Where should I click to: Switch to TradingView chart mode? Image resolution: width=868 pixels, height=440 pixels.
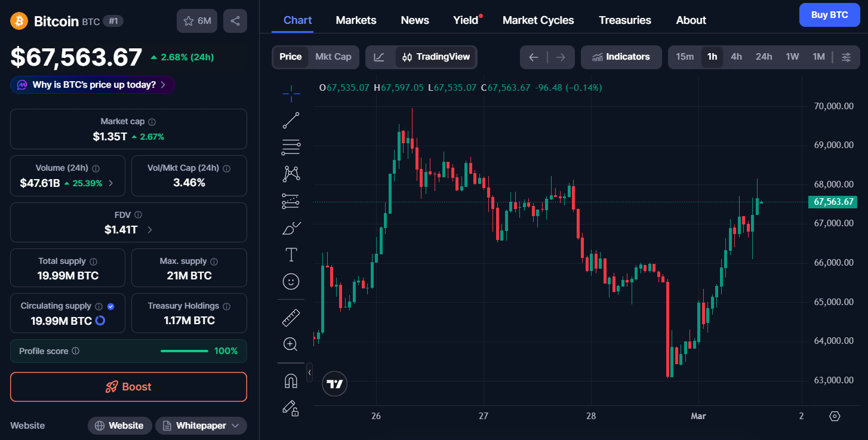pos(436,57)
